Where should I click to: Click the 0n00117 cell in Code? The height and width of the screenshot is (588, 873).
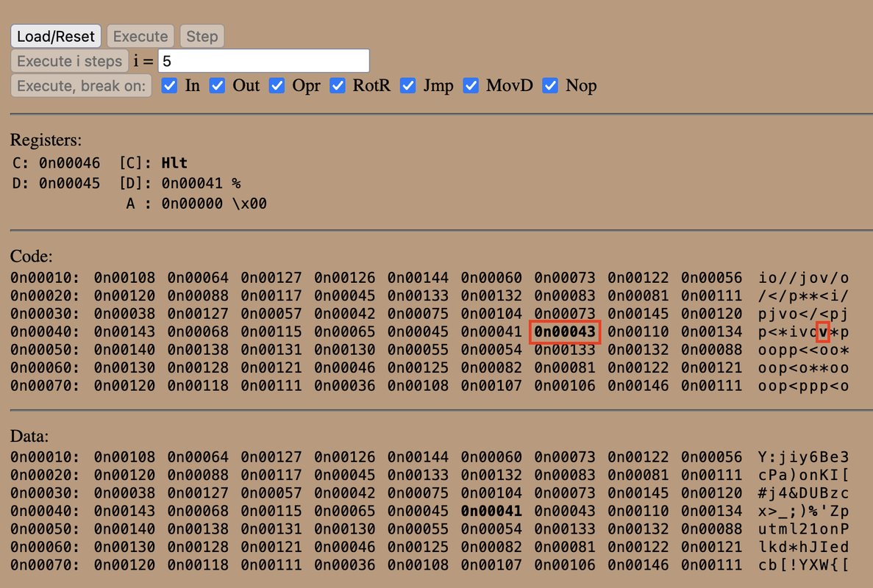click(x=271, y=296)
